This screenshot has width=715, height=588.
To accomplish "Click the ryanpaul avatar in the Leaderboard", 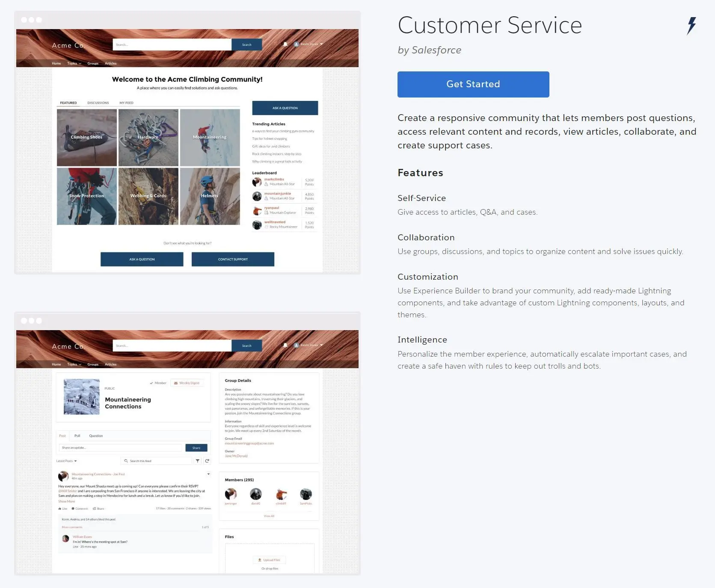I will (x=257, y=210).
